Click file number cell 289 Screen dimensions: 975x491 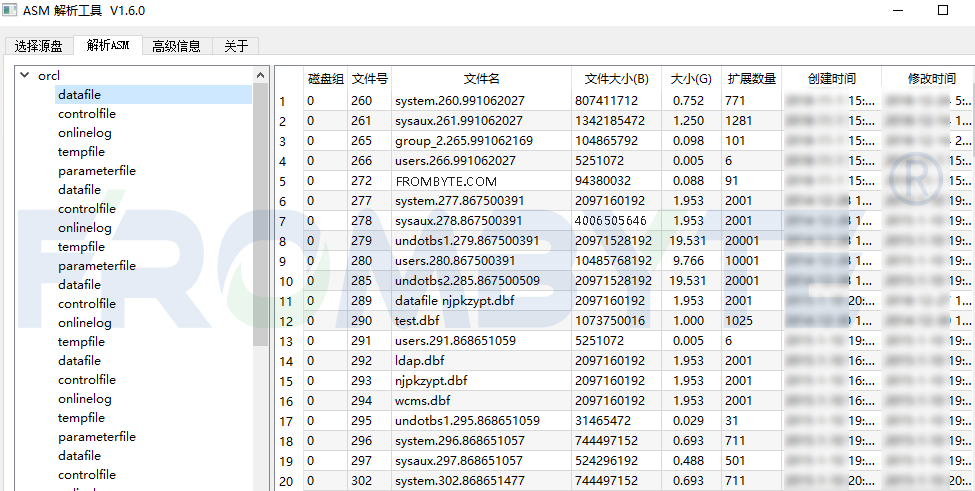[369, 301]
